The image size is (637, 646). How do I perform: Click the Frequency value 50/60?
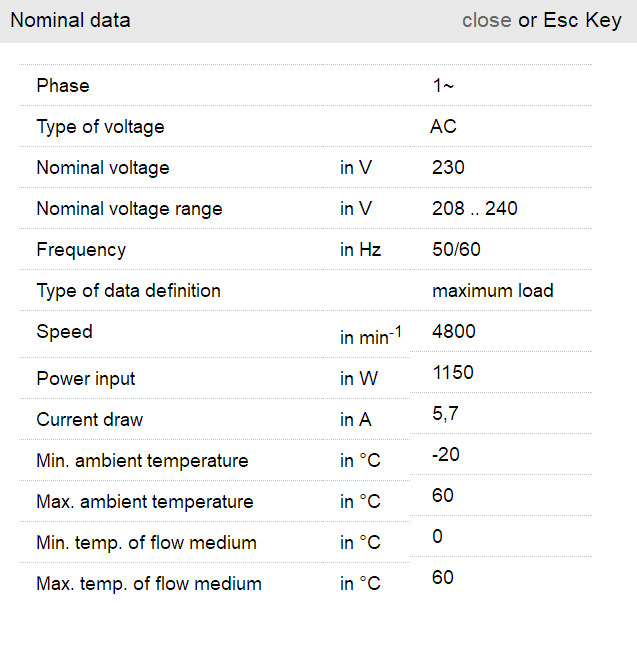coord(456,250)
